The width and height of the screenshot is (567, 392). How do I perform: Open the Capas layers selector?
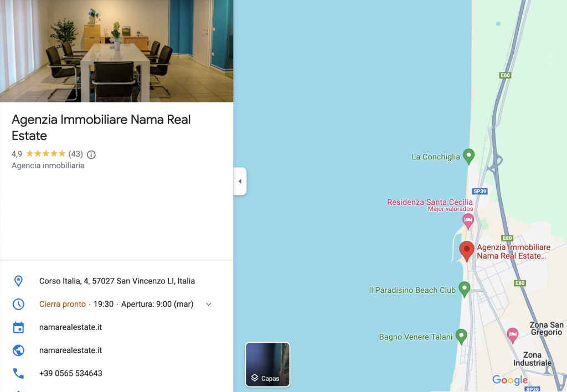(x=267, y=364)
